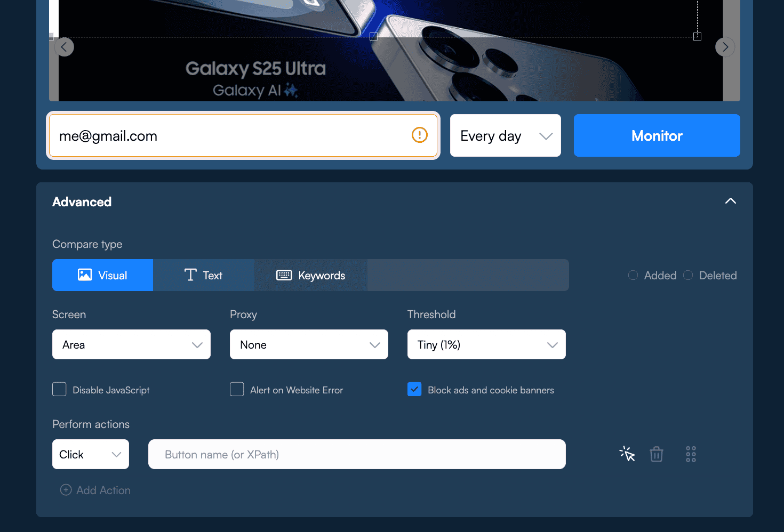
Task: Delete the action with trash icon
Action: pyautogui.click(x=657, y=454)
